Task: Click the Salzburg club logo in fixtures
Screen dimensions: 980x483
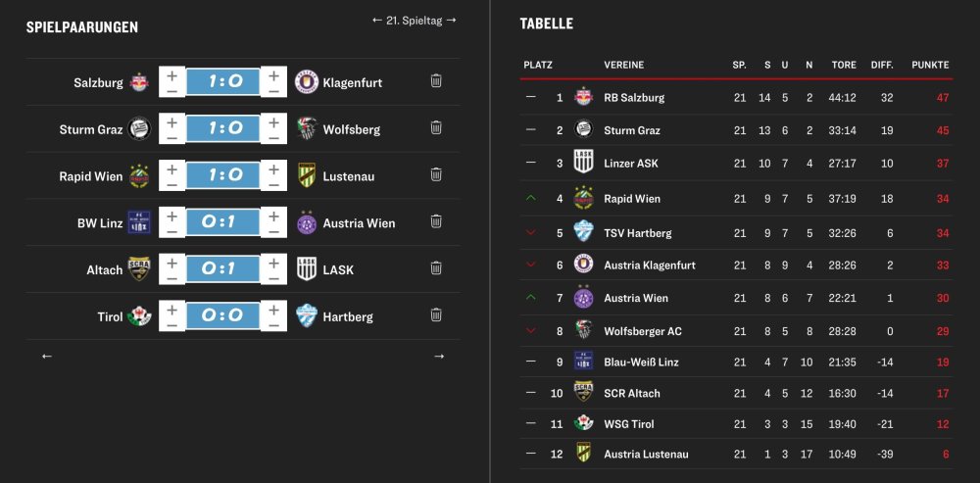Action: pyautogui.click(x=140, y=82)
